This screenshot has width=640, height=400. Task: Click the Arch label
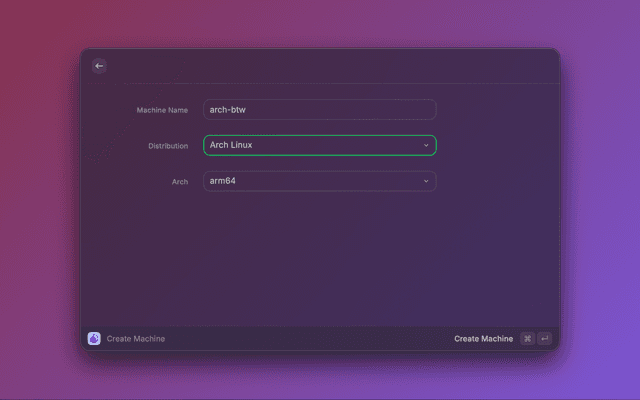tap(180, 182)
